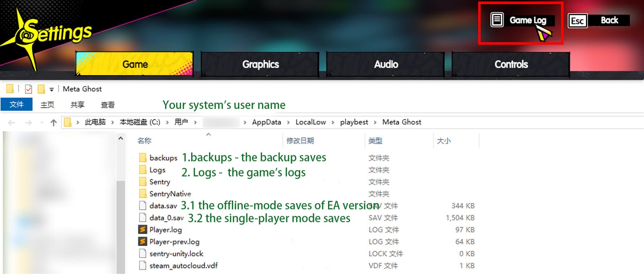The image size is (644, 275).
Task: Select the Player-prev.log Sublime icon
Action: [x=142, y=242]
